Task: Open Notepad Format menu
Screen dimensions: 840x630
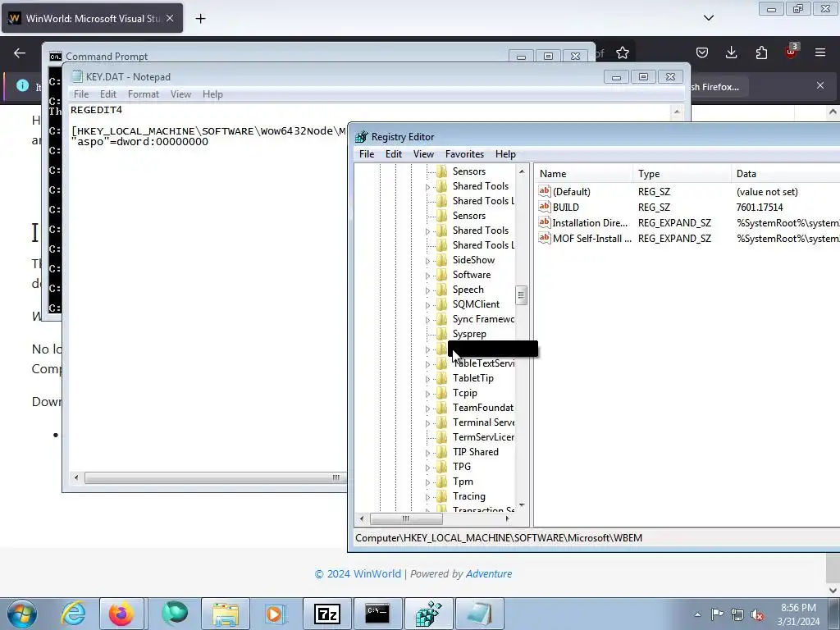Action: [x=143, y=94]
